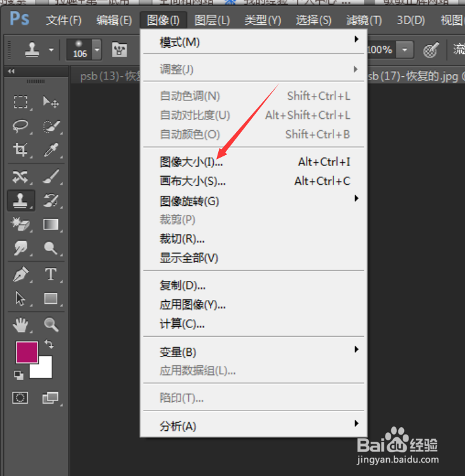Select the Lasso tool
Screen dimensions: 465x476
point(20,126)
